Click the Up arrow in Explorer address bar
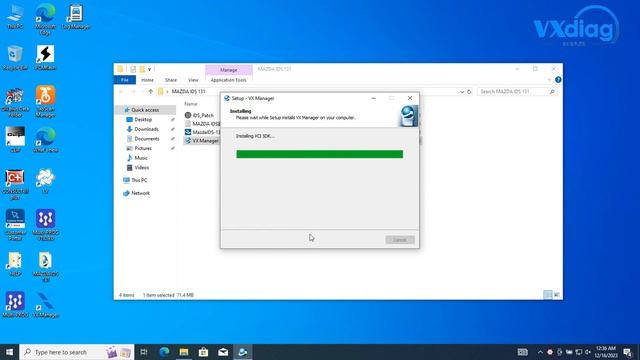The width and height of the screenshot is (640, 360). coord(151,91)
